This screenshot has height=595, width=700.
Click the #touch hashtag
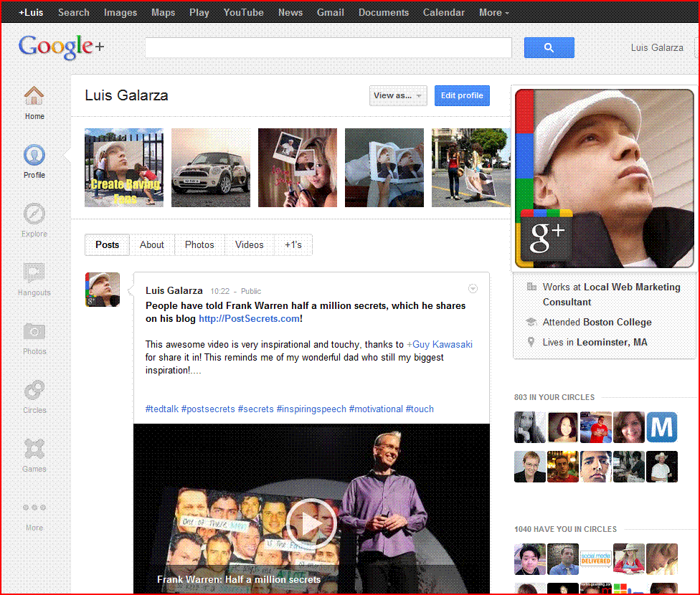point(420,409)
